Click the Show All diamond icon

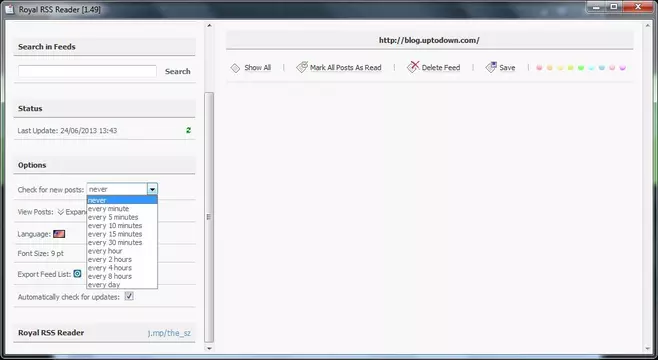coord(235,68)
